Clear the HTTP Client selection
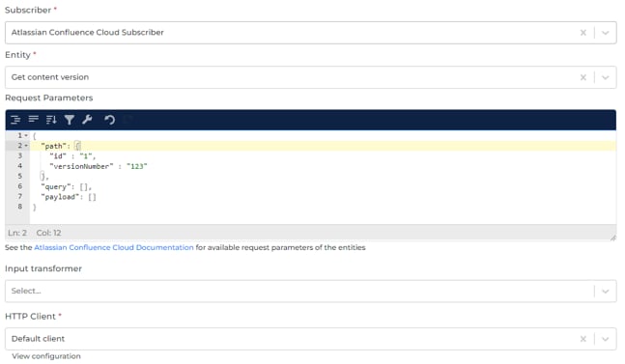Image resolution: width=625 pixels, height=364 pixels. point(583,339)
